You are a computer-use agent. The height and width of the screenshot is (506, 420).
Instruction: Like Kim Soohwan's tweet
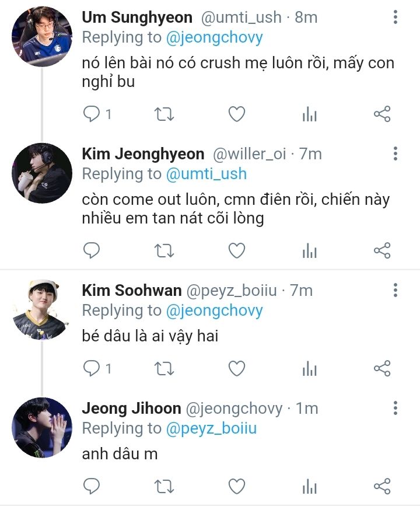point(236,368)
